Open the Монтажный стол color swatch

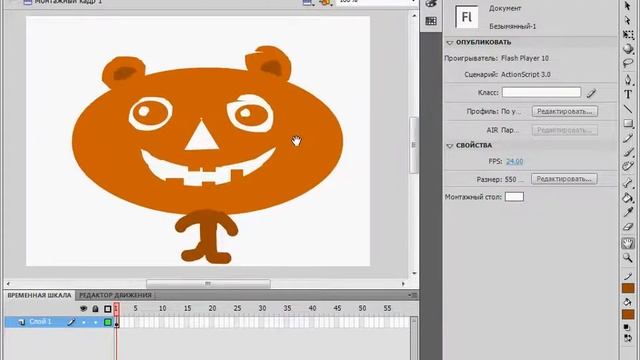[x=514, y=197]
